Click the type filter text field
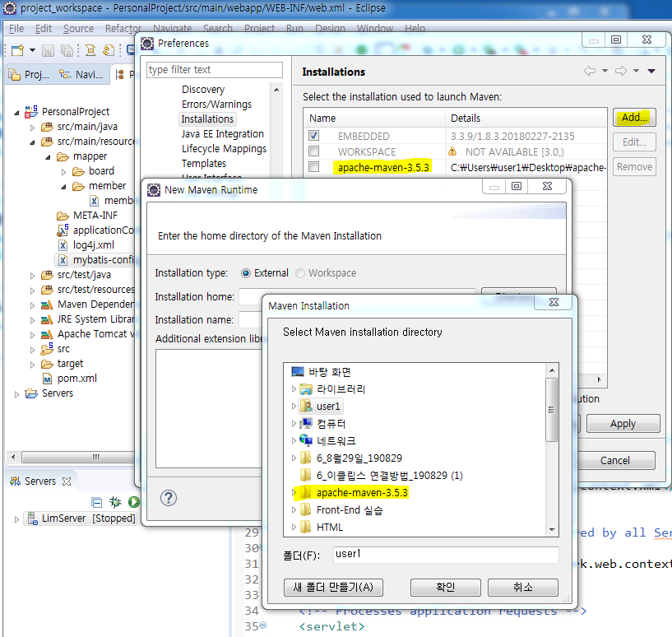 click(x=215, y=69)
